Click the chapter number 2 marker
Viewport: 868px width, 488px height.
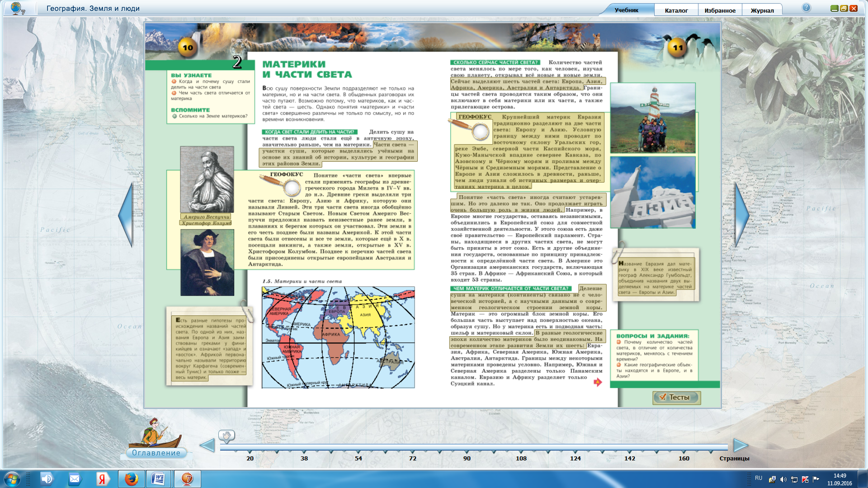point(237,62)
